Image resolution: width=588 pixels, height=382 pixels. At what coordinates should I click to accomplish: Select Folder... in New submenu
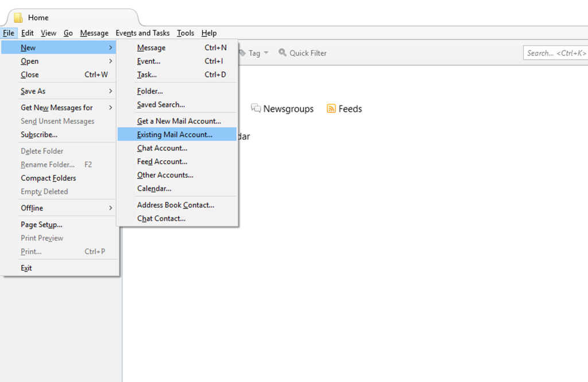point(177,91)
